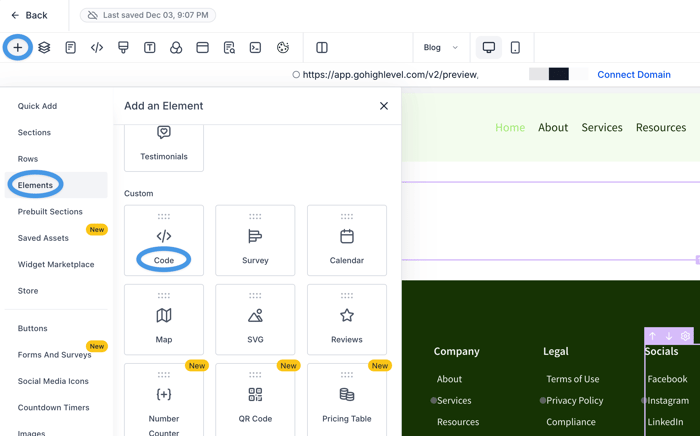Open Widget Marketplace in sidebar
Image resolution: width=700 pixels, height=436 pixels.
tap(56, 265)
